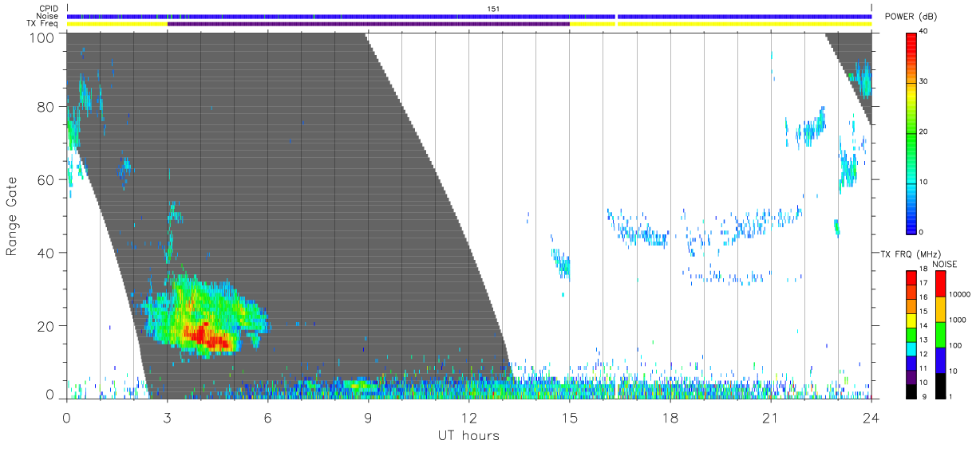
Task: Click the UT hours axis title
Action: [468, 435]
